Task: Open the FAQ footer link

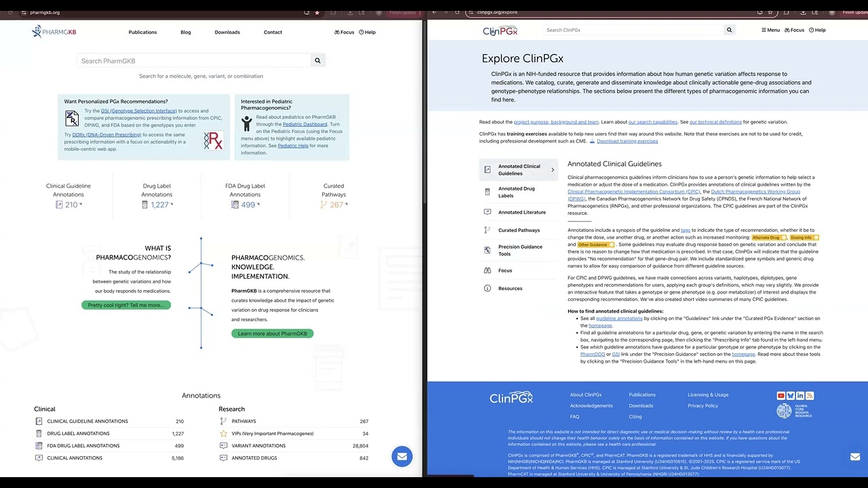Action: coord(574,417)
